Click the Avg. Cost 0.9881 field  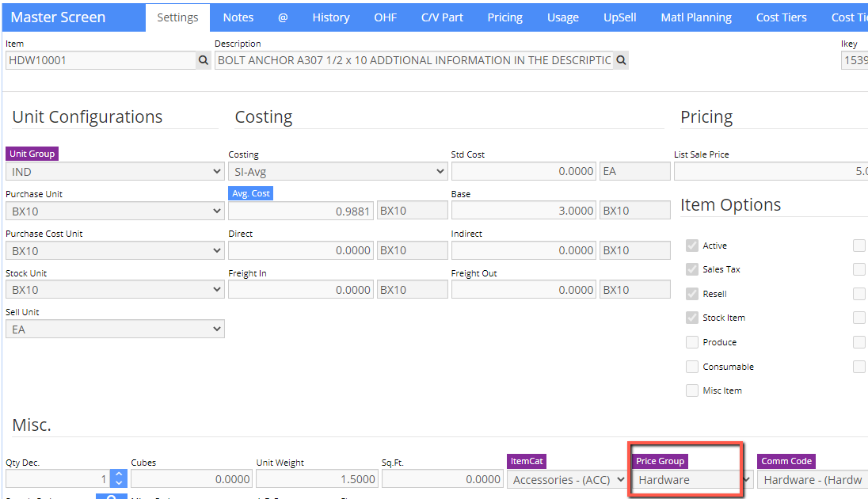point(301,211)
